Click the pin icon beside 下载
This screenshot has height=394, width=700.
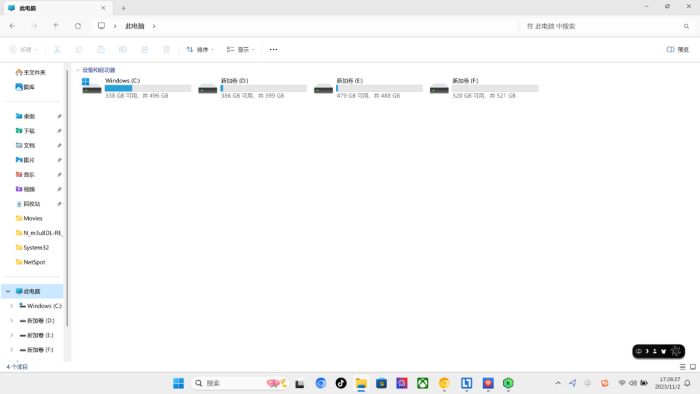59,131
